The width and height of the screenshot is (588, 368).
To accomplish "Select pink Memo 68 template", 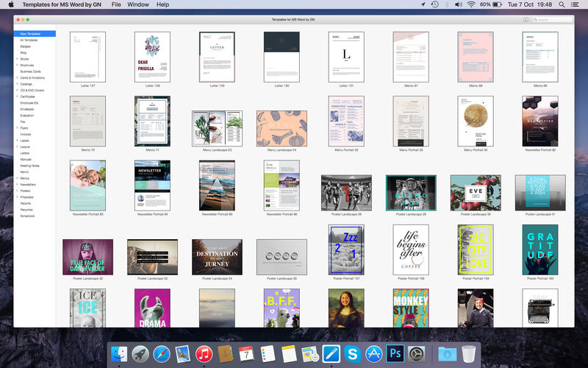I will tap(476, 57).
